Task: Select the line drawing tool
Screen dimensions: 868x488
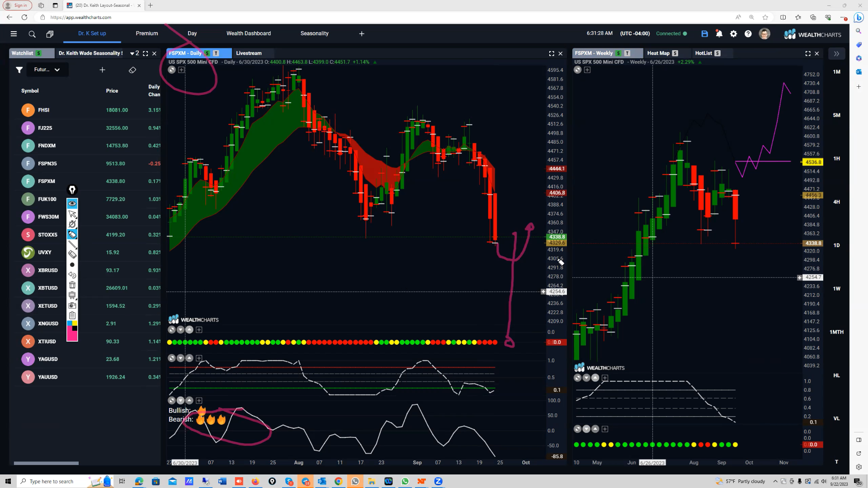Action: point(72,244)
